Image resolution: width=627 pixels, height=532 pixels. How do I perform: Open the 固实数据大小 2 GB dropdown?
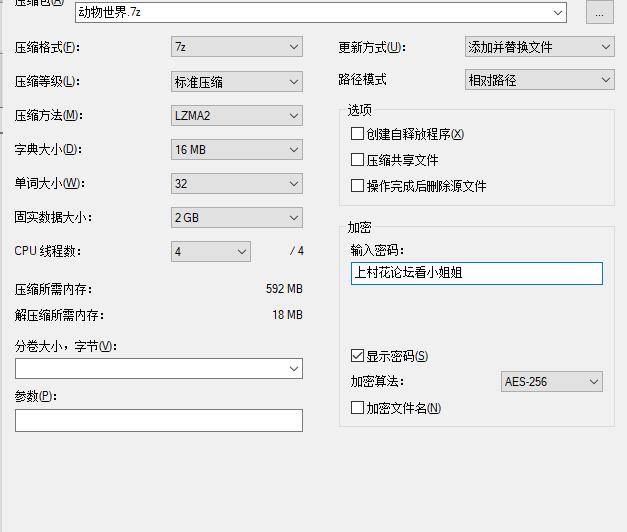click(237, 218)
